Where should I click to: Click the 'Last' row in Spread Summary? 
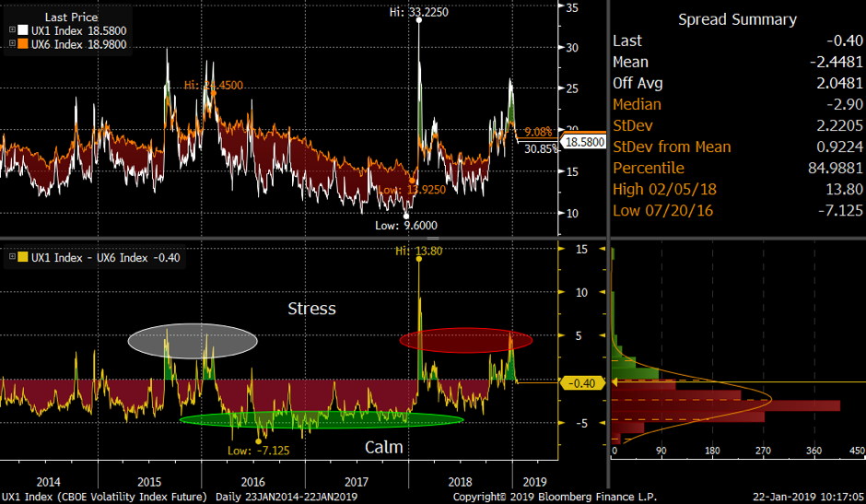(x=738, y=41)
